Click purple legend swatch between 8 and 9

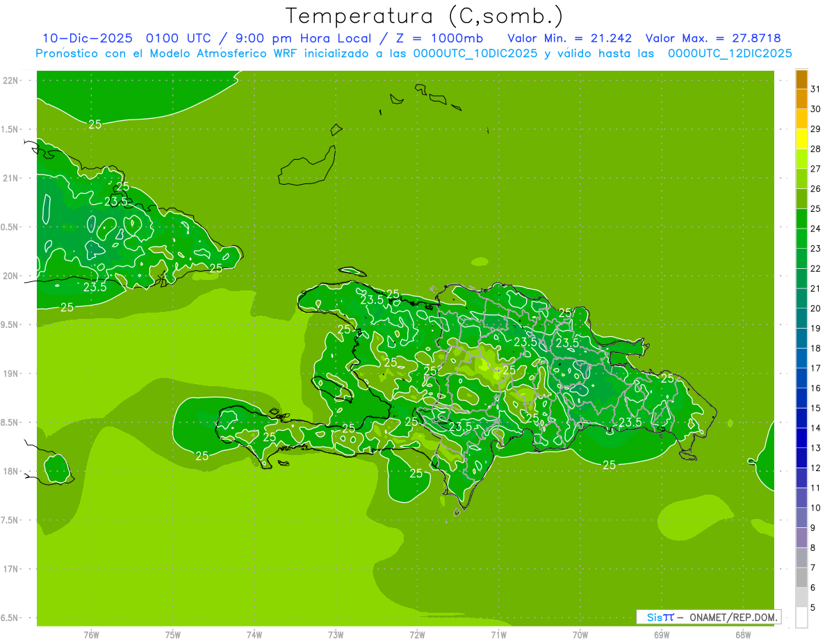pos(801,538)
